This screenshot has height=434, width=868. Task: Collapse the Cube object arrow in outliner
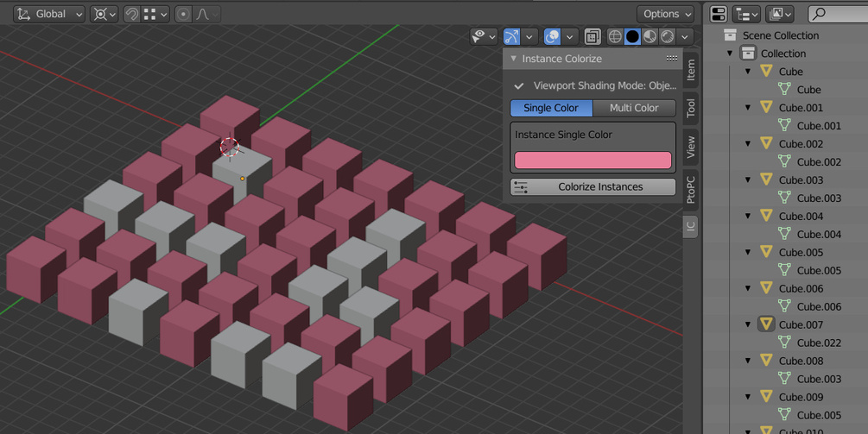748,72
